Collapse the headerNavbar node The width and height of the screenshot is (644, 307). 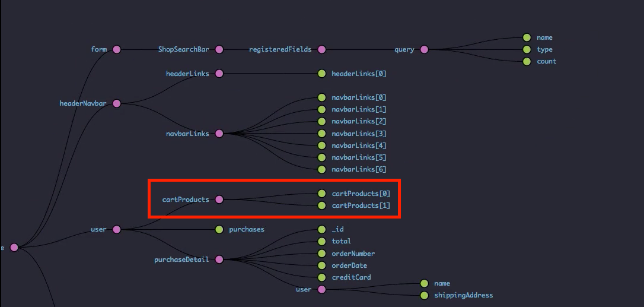coord(117,103)
